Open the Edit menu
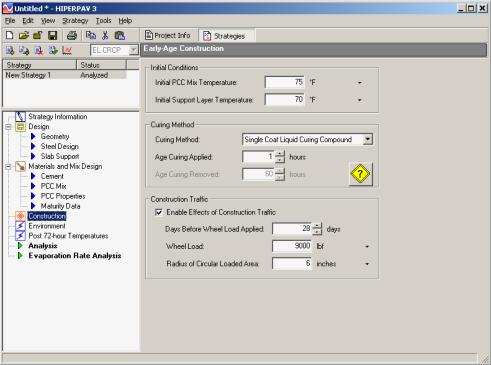Image resolution: width=491 pixels, height=365 pixels. click(28, 21)
